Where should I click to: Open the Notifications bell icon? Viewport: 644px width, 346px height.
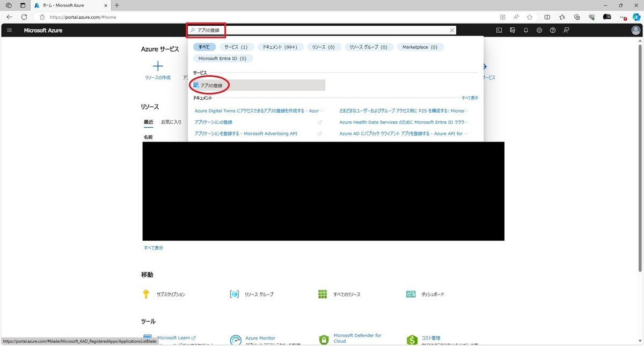coord(526,30)
